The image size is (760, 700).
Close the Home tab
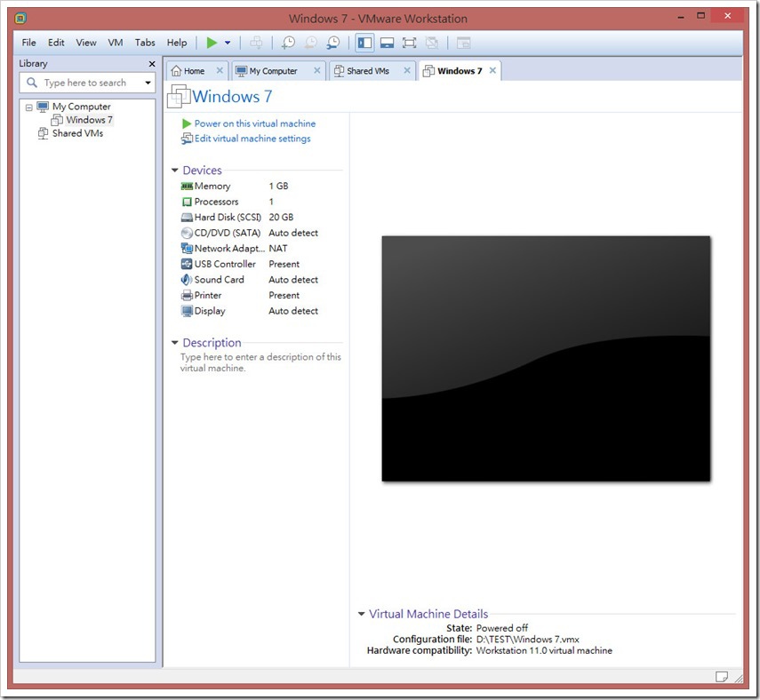pyautogui.click(x=220, y=71)
